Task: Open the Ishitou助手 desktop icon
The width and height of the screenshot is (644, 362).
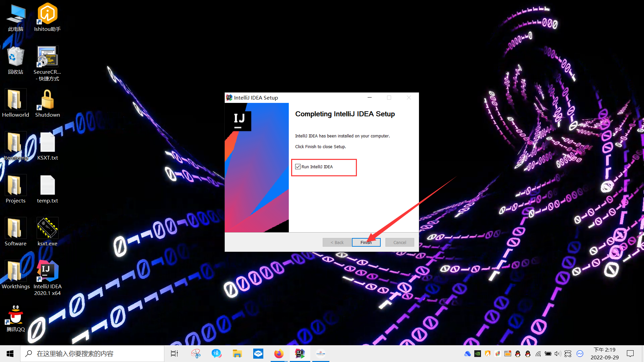Action: [47, 14]
